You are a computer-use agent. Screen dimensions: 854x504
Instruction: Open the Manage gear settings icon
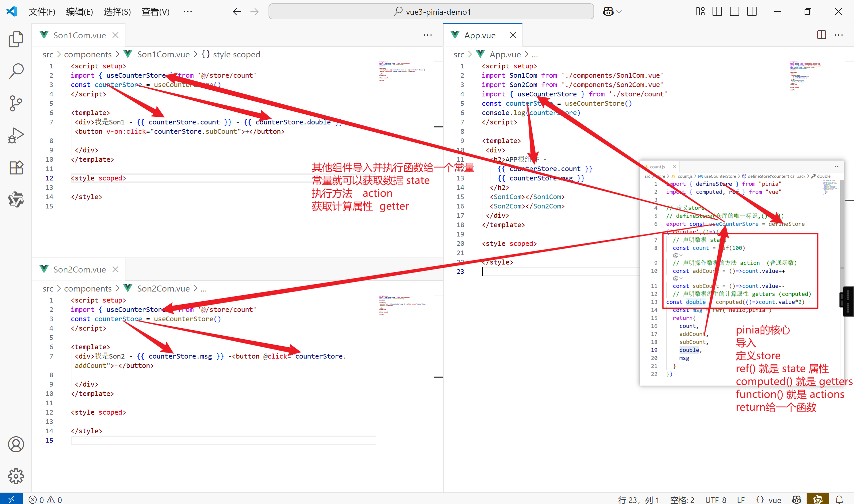16,476
